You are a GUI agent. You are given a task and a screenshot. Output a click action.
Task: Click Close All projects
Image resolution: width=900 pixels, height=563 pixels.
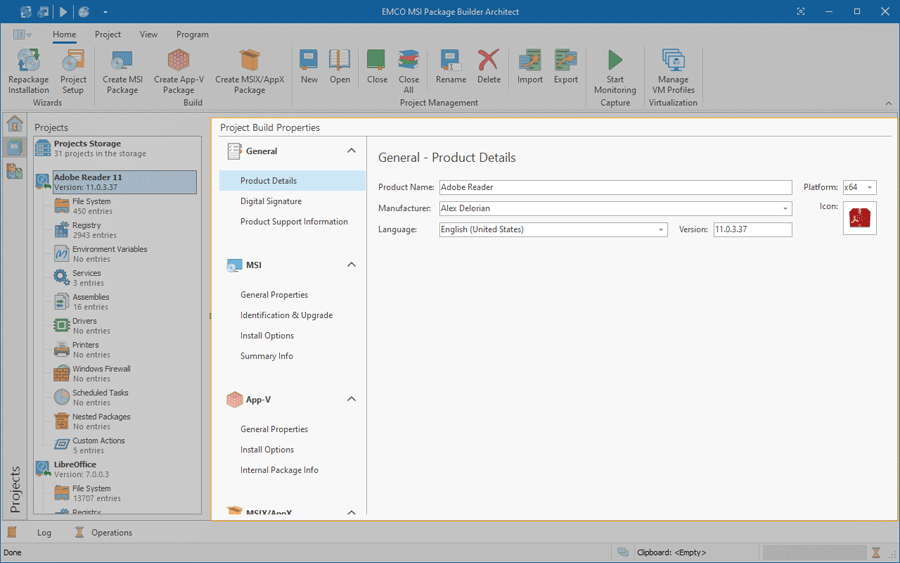[x=408, y=71]
